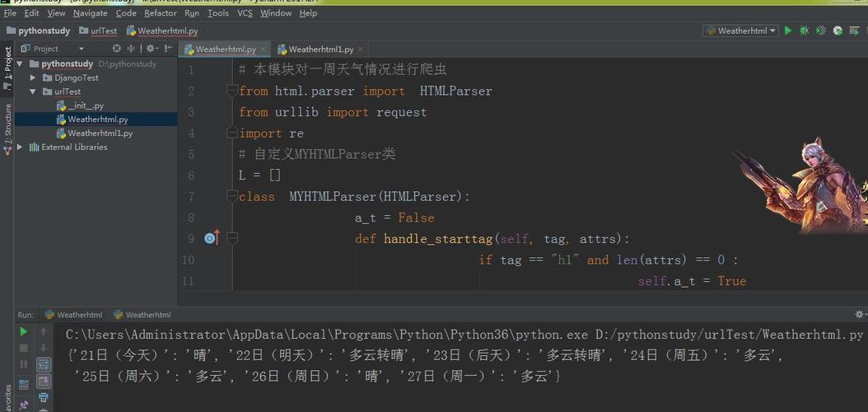Hide the Project tool window
Viewport: 868px width, 412px height.
tap(168, 49)
